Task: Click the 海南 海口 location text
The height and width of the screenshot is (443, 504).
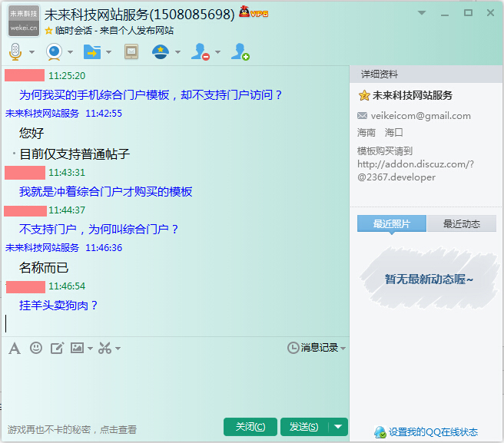Action: pyautogui.click(x=380, y=132)
